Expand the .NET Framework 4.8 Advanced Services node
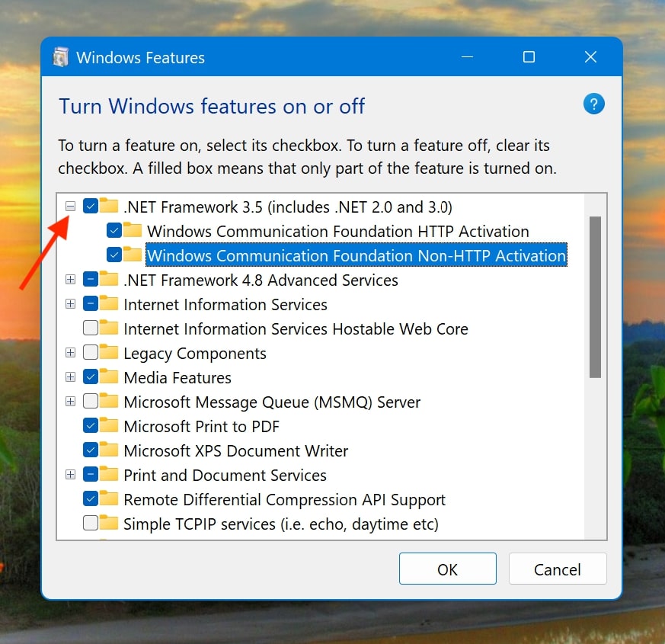Viewport: 665px width, 644px height. pyautogui.click(x=70, y=280)
